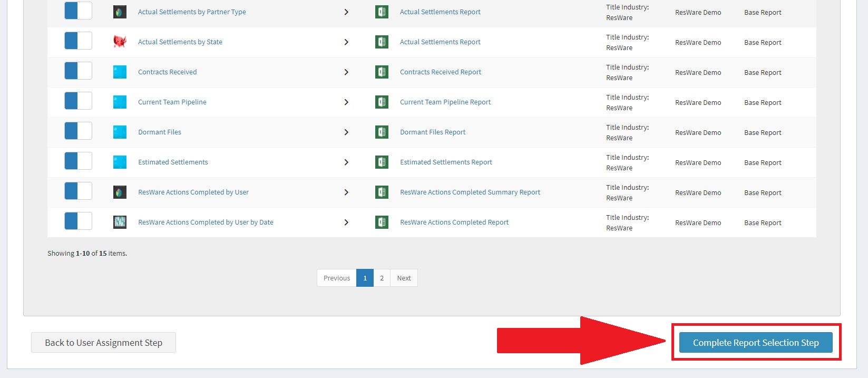The height and width of the screenshot is (378, 868).
Task: Click the Estimated Settlements thumbnail icon
Action: click(120, 162)
